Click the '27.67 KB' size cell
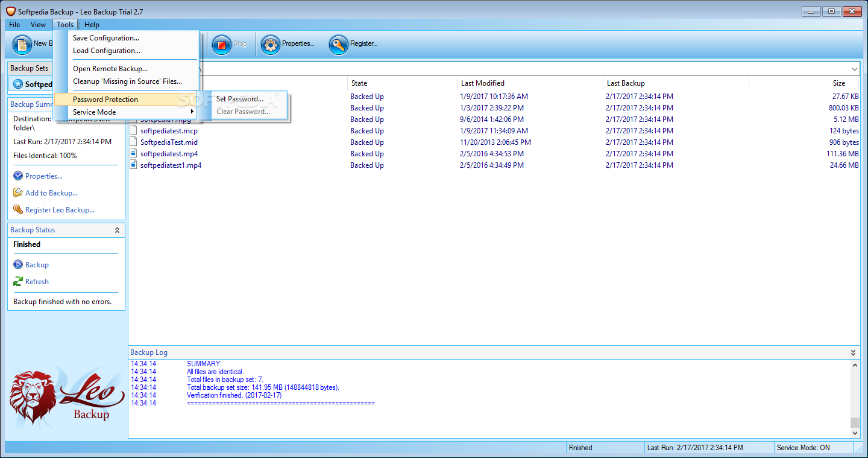The height and width of the screenshot is (458, 868). [846, 97]
